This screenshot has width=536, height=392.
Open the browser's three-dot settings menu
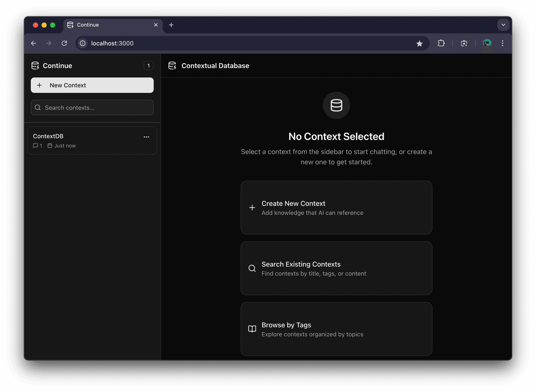(x=502, y=43)
